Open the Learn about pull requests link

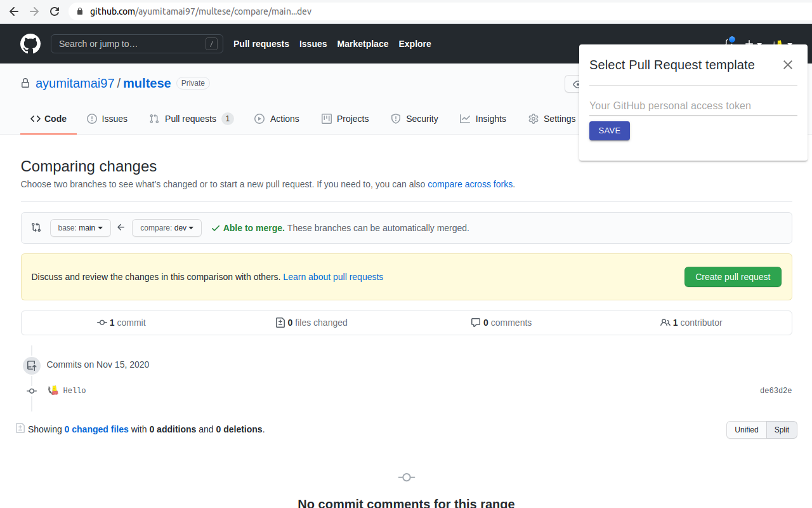333,277
